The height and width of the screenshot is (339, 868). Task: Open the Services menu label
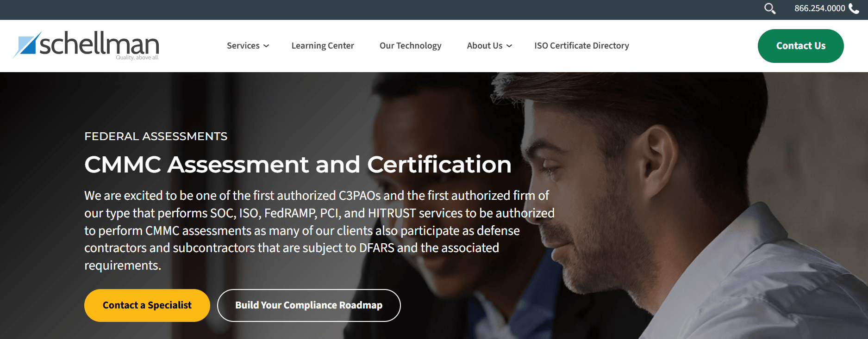pyautogui.click(x=243, y=46)
